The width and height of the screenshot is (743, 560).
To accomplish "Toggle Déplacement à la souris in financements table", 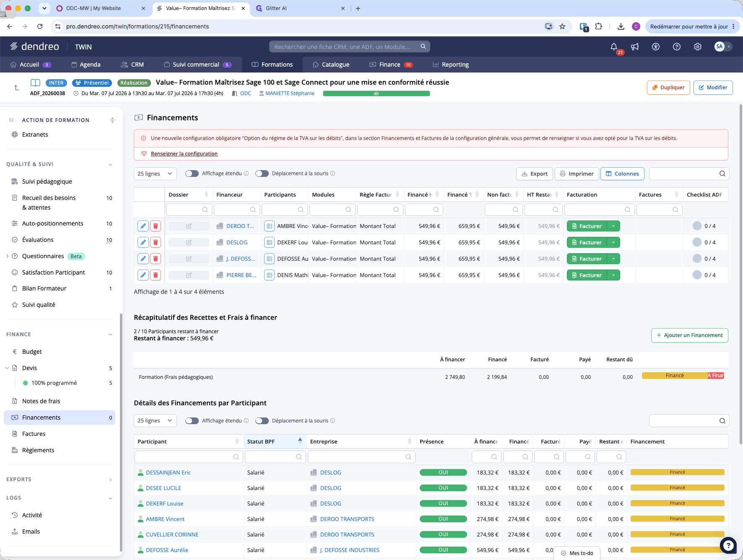I will click(x=262, y=174).
